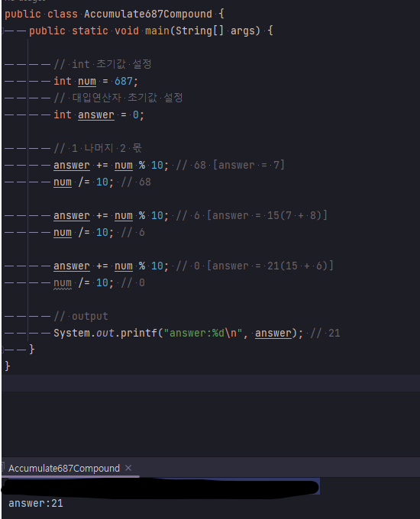Click the class name Accumulate687Compound in the declaration

point(147,14)
